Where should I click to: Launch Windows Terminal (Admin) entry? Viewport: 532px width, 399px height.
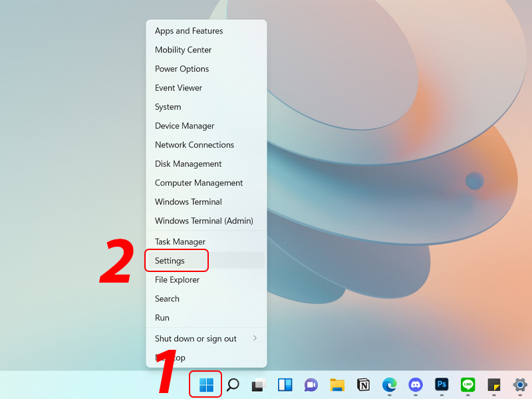pos(206,221)
